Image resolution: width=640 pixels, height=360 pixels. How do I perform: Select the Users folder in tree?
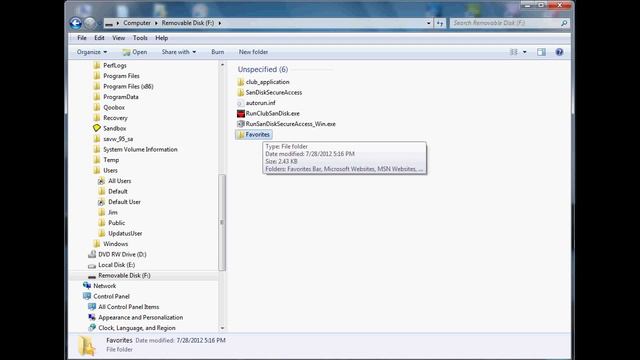110,171
